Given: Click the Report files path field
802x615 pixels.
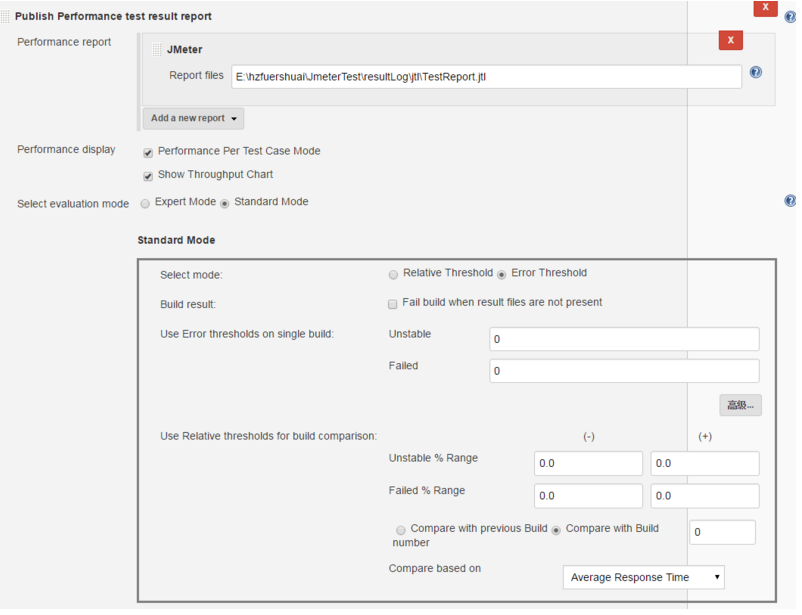Looking at the screenshot, I should click(486, 76).
